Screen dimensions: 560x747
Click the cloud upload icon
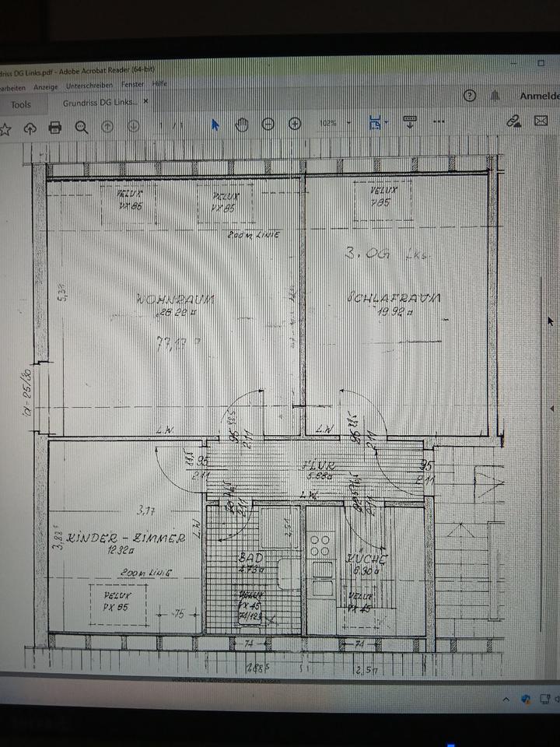pos(30,128)
